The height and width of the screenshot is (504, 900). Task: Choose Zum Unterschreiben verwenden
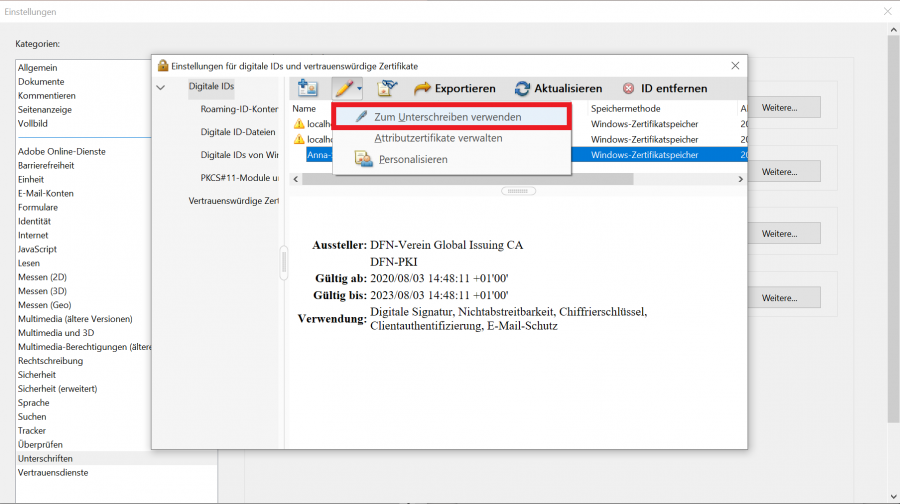(447, 117)
